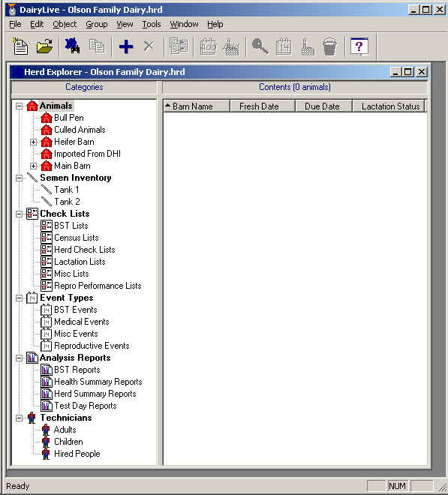448x495 pixels.
Task: Open the Edit menu
Action: click(x=37, y=24)
